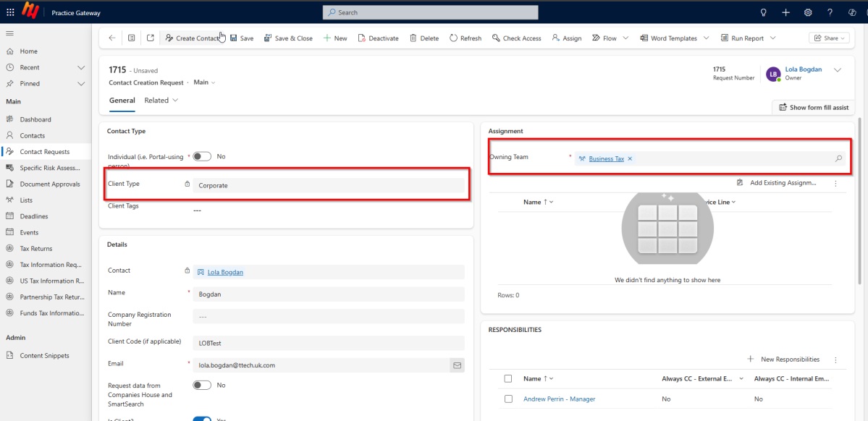Click the plus quick create icon

(786, 12)
